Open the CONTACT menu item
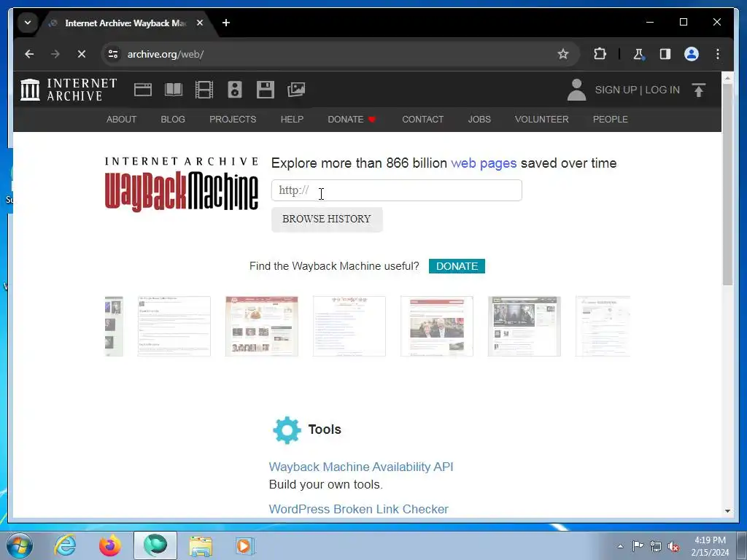The image size is (747, 560). 422,120
